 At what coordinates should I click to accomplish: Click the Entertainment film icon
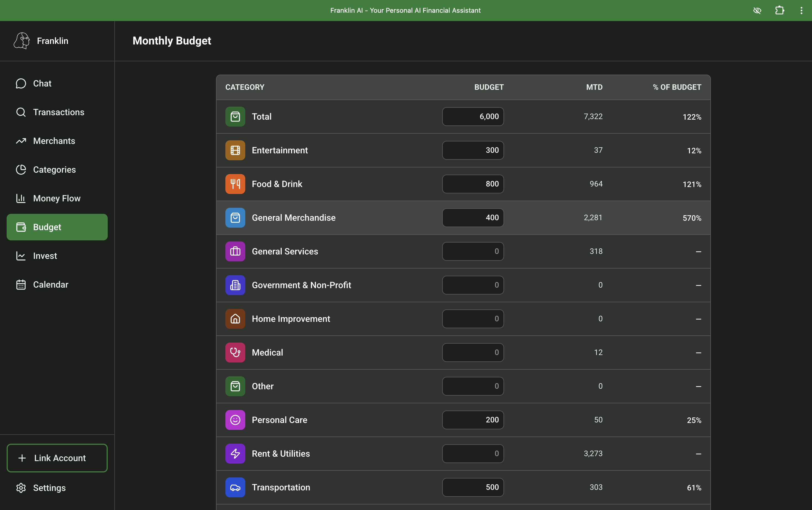click(x=235, y=150)
